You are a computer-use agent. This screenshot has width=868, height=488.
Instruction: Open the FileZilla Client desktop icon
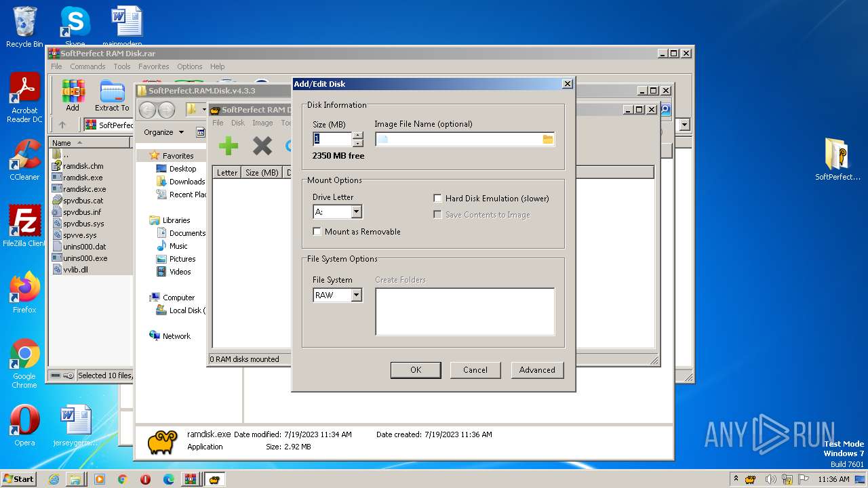pos(24,226)
